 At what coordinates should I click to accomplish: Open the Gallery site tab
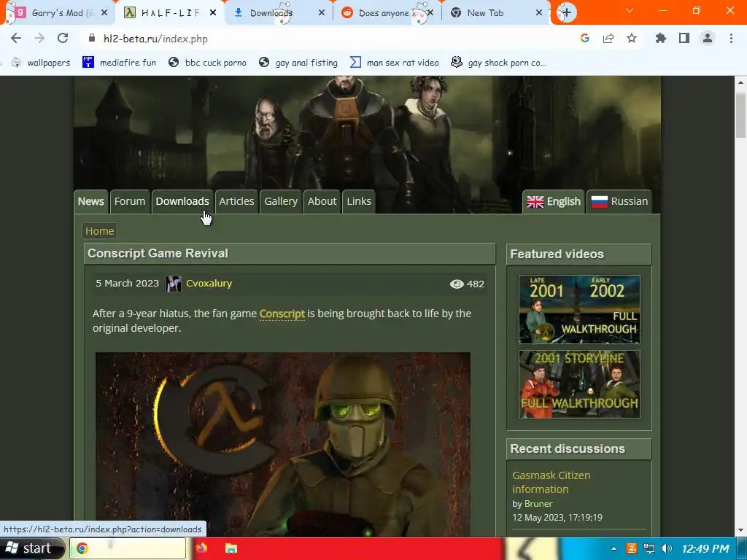[x=281, y=201]
